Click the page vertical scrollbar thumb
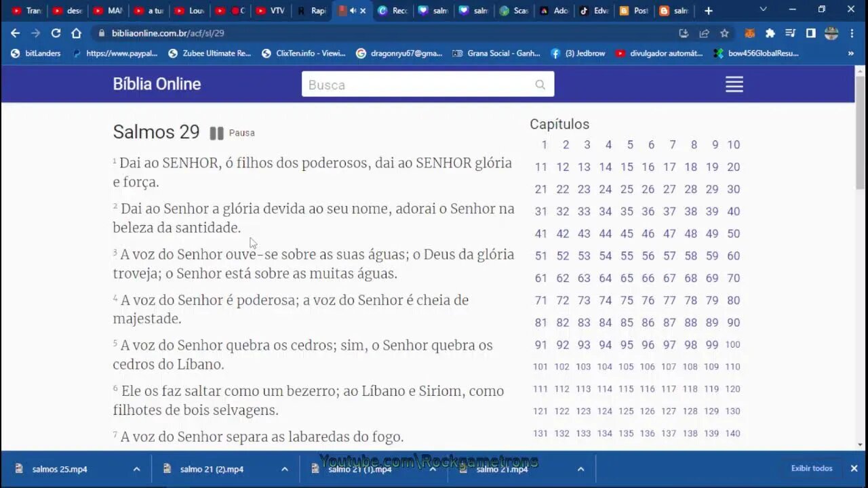 861,132
